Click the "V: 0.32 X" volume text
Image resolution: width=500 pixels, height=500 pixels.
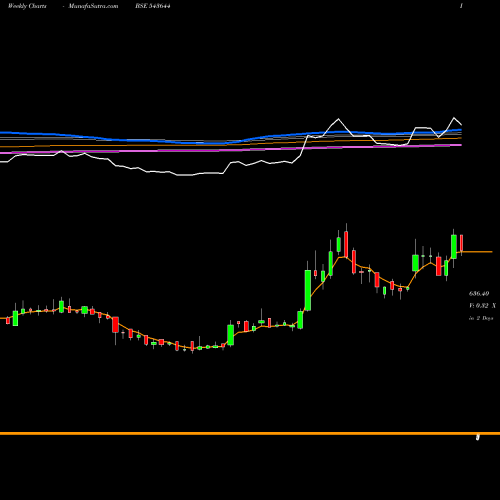pos(482,306)
